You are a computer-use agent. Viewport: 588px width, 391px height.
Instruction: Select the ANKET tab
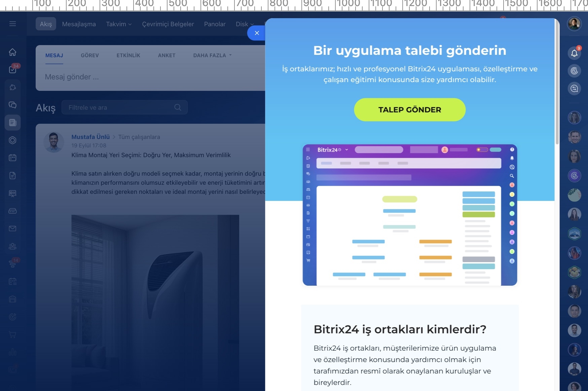[x=167, y=55]
